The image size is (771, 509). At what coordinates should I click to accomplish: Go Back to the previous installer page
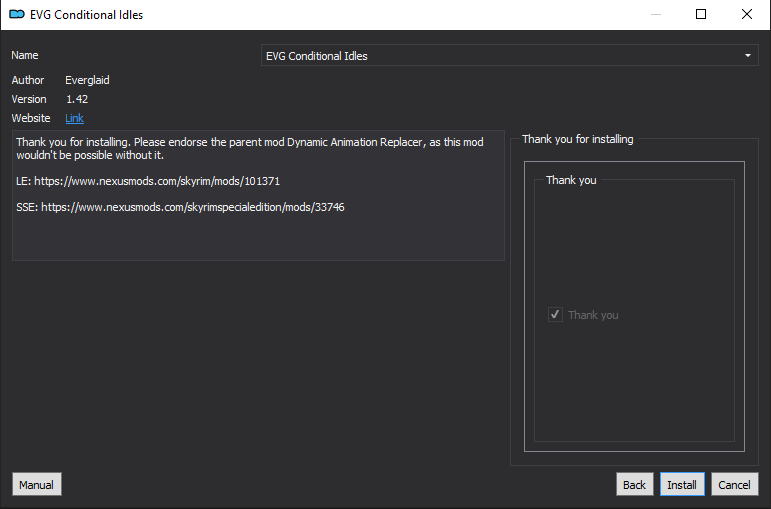[x=634, y=484]
